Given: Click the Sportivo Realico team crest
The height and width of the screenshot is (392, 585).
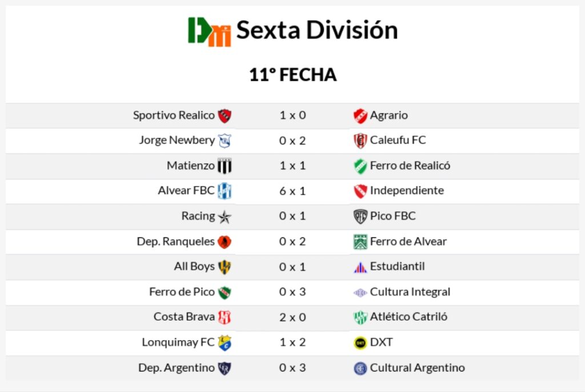Looking at the screenshot, I should click(225, 116).
